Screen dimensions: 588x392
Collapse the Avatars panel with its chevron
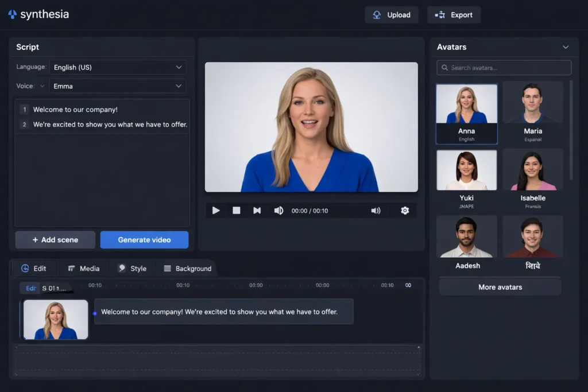click(566, 47)
